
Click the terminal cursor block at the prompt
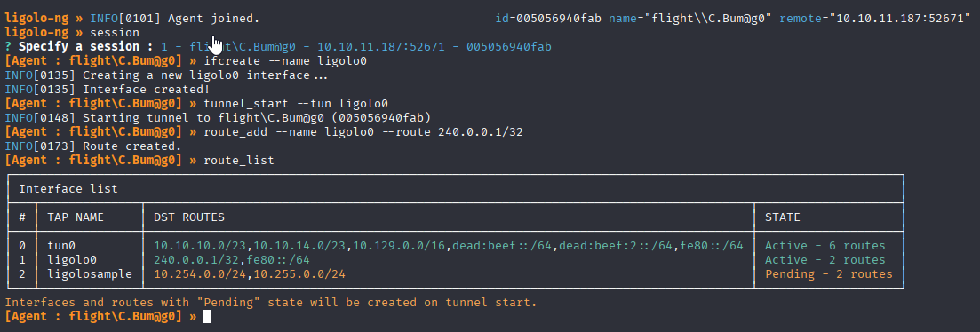click(208, 317)
